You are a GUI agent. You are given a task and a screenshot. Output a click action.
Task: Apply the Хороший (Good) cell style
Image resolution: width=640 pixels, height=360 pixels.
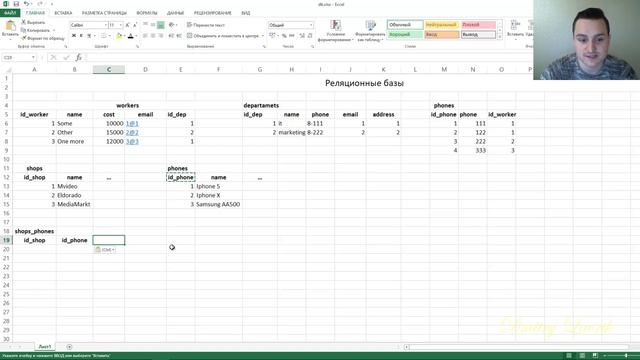(x=405, y=35)
